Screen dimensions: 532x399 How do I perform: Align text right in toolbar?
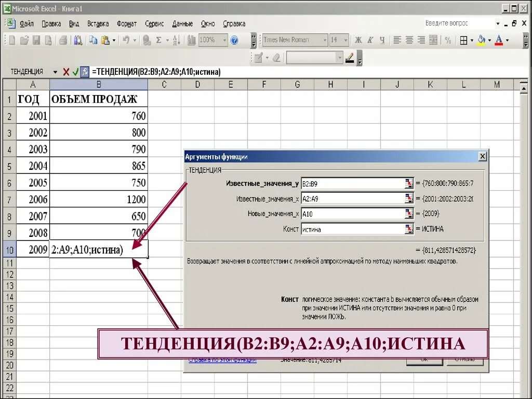coord(421,41)
